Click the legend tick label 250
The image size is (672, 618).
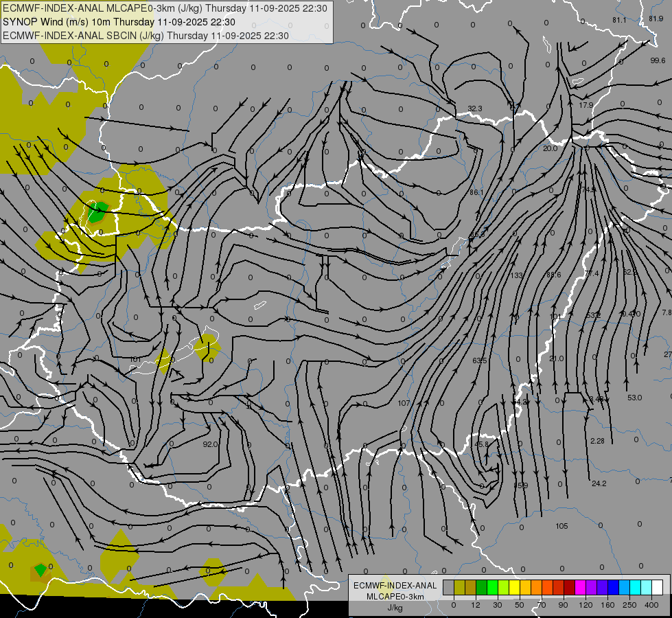(629, 605)
